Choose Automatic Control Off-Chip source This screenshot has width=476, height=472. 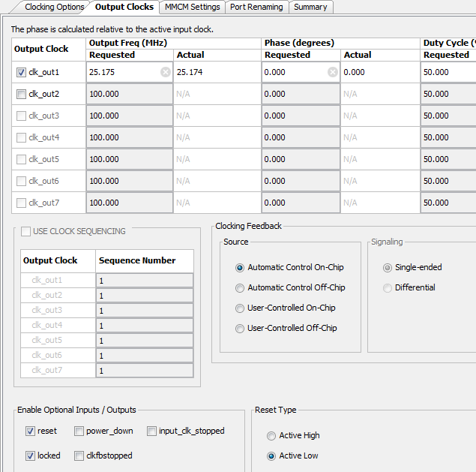pos(240,288)
